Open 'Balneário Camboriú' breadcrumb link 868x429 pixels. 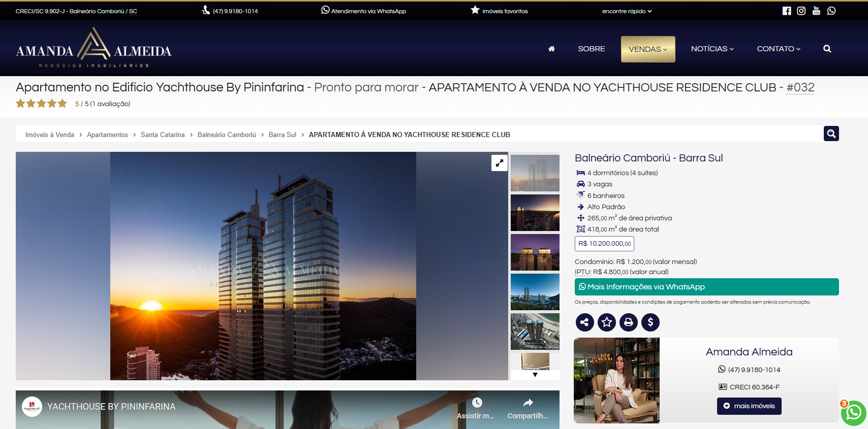tap(227, 135)
